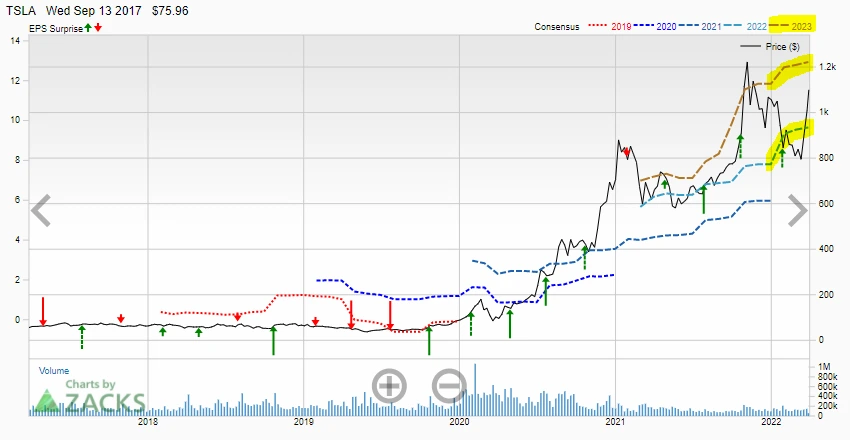Click the EPS Surprise label
The width and height of the screenshot is (850, 440).
point(56,28)
